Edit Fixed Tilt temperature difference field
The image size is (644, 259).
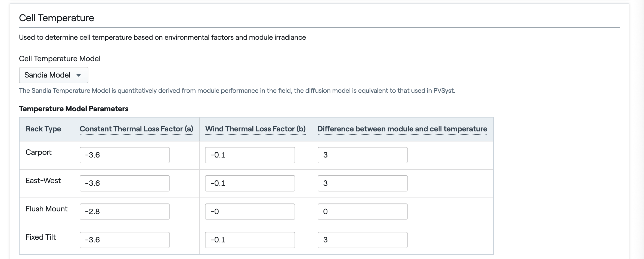point(363,240)
